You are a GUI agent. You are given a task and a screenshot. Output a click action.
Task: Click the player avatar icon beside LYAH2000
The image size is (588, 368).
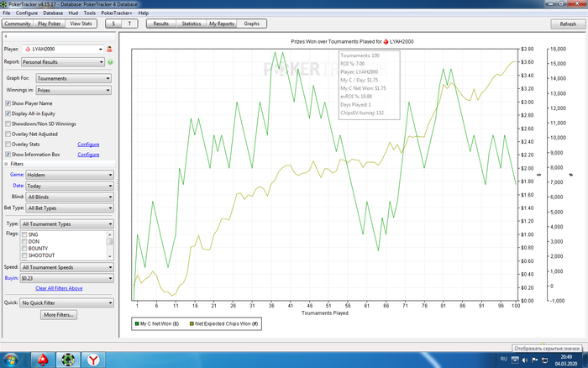pos(109,49)
